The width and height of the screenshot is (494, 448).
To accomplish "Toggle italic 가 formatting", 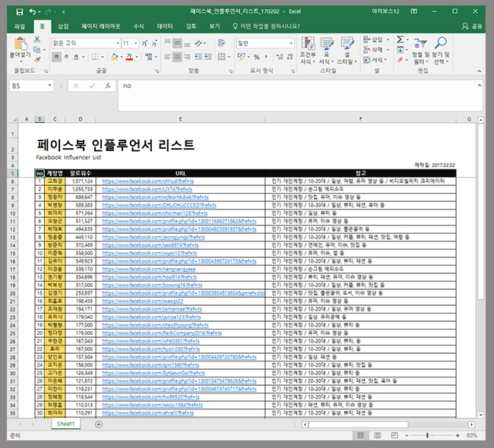I will pos(66,57).
